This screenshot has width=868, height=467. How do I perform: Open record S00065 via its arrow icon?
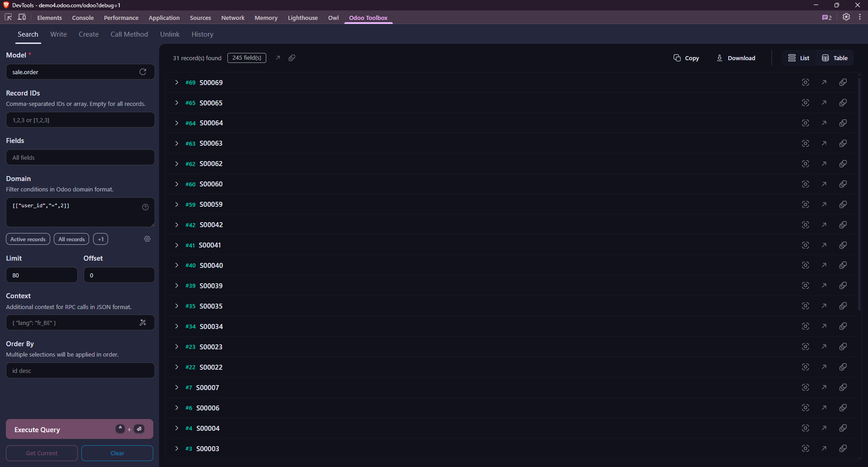pyautogui.click(x=824, y=103)
